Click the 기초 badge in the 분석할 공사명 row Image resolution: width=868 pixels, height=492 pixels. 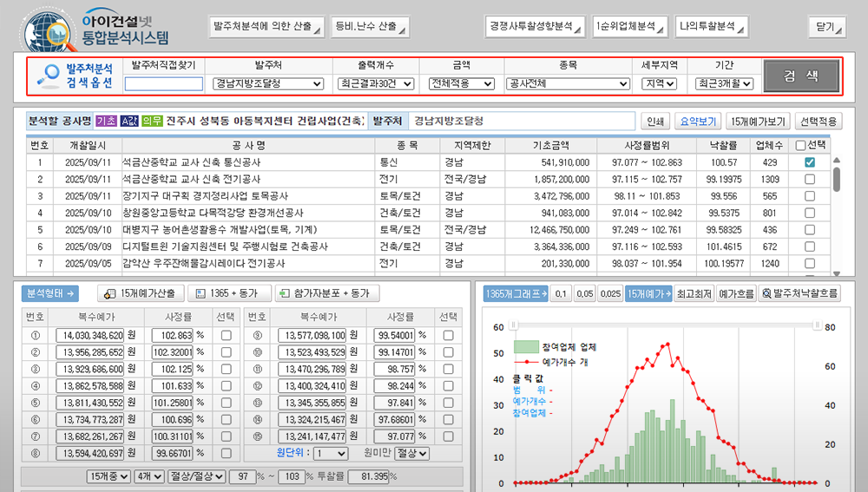pos(106,121)
